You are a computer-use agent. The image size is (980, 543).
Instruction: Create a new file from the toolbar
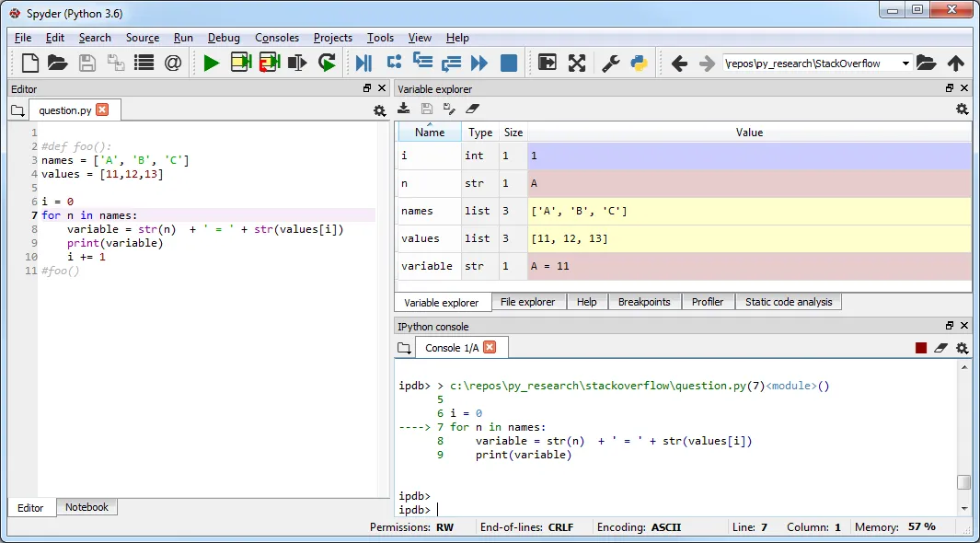30,63
